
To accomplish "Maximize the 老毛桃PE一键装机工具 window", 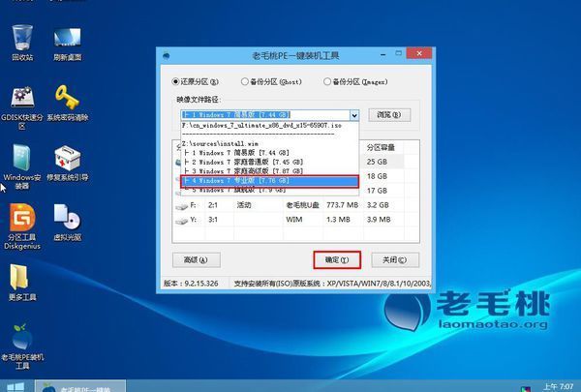I will click(398, 53).
